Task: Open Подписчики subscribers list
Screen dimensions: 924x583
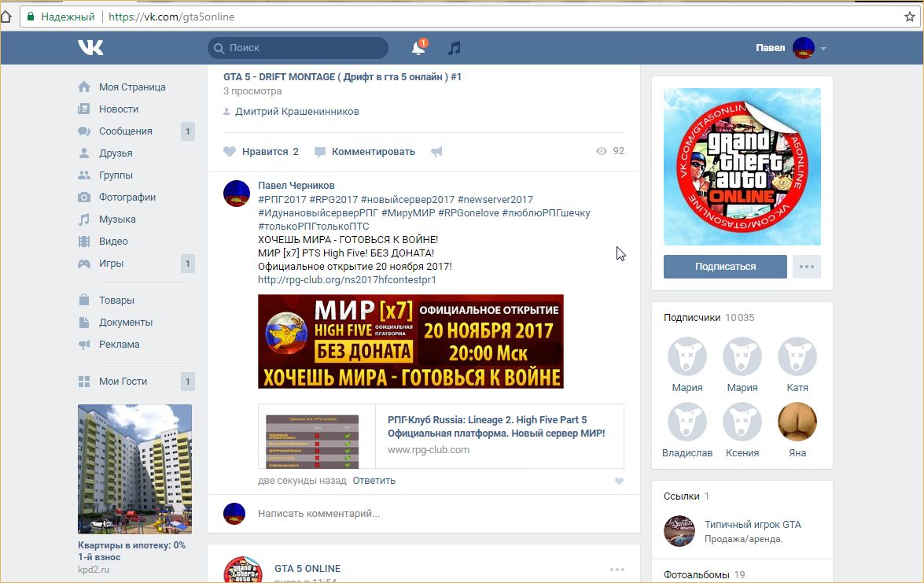Action: pyautogui.click(x=692, y=318)
